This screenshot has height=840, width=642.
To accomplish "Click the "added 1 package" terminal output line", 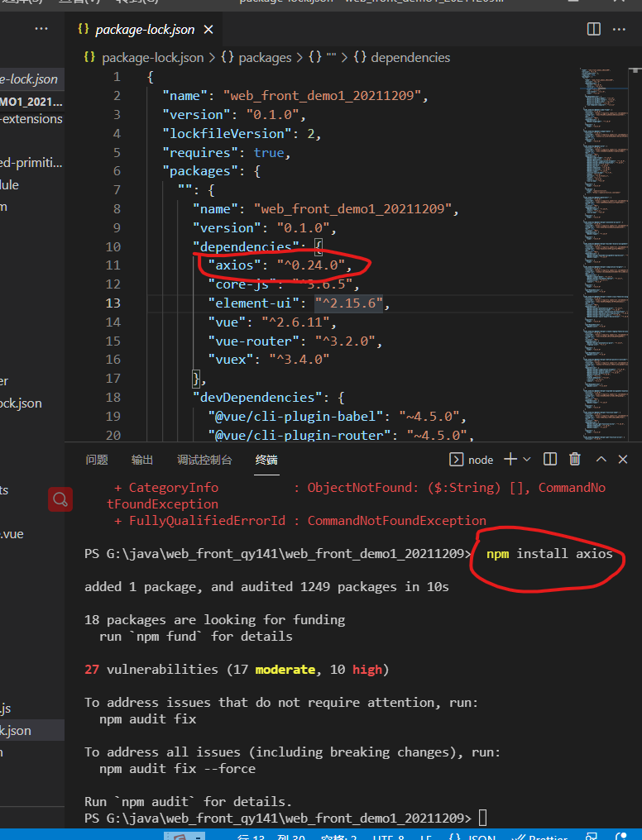I will click(266, 587).
